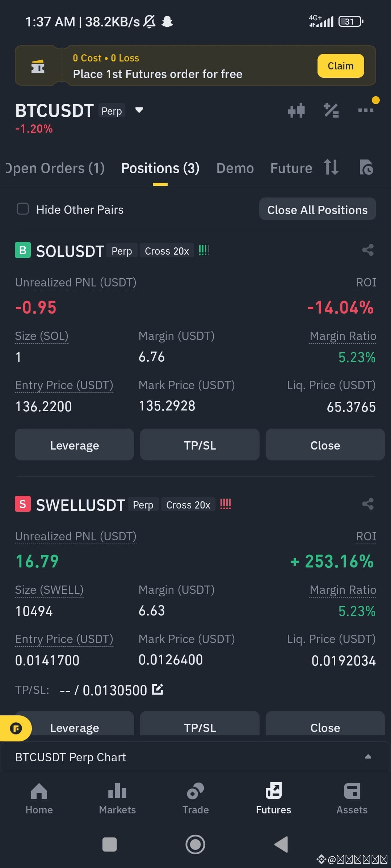The height and width of the screenshot is (868, 391).
Task: Open SOLUSDT Cross 20x margin selector
Action: point(167,251)
